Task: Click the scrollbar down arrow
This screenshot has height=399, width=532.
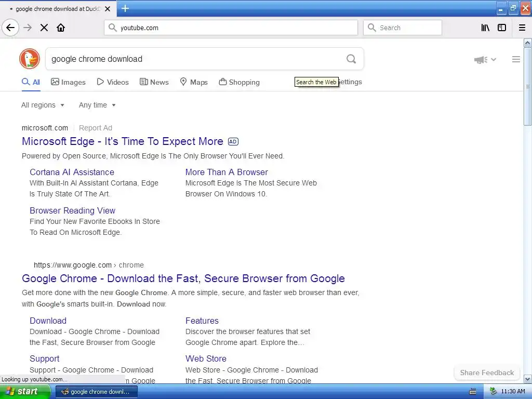Action: click(527, 379)
